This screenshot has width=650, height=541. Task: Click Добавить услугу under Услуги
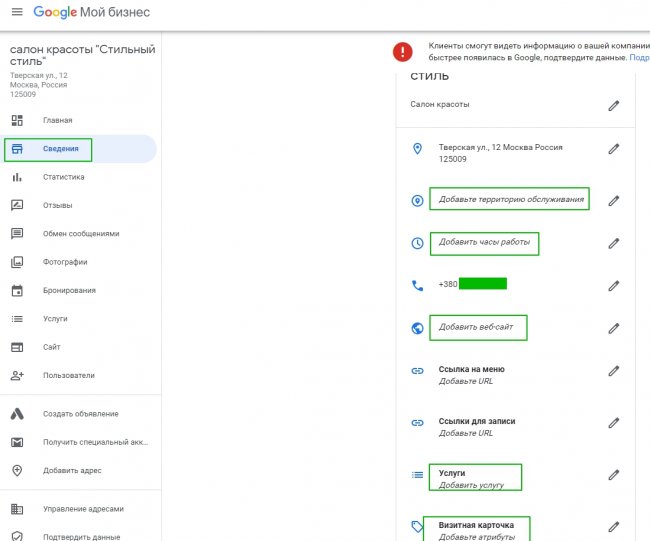click(471, 485)
